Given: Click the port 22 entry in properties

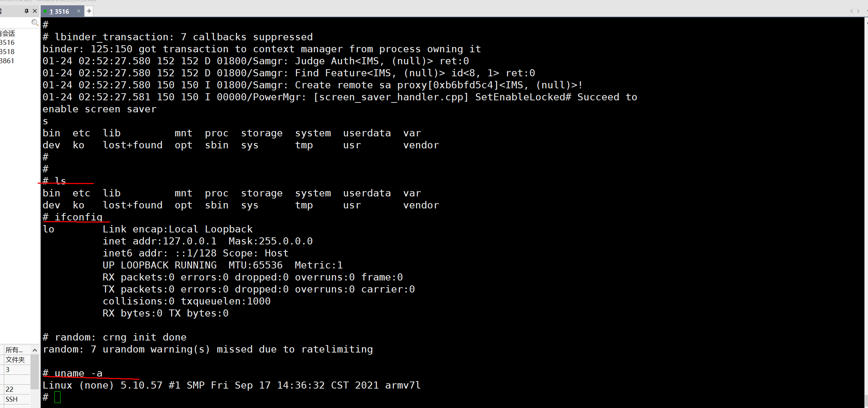Looking at the screenshot, I should point(10,389).
